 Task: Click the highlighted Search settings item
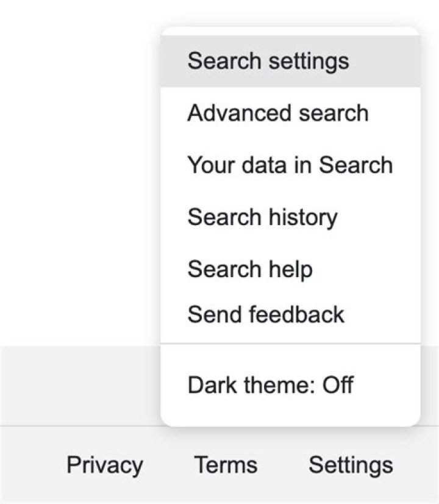(x=268, y=61)
